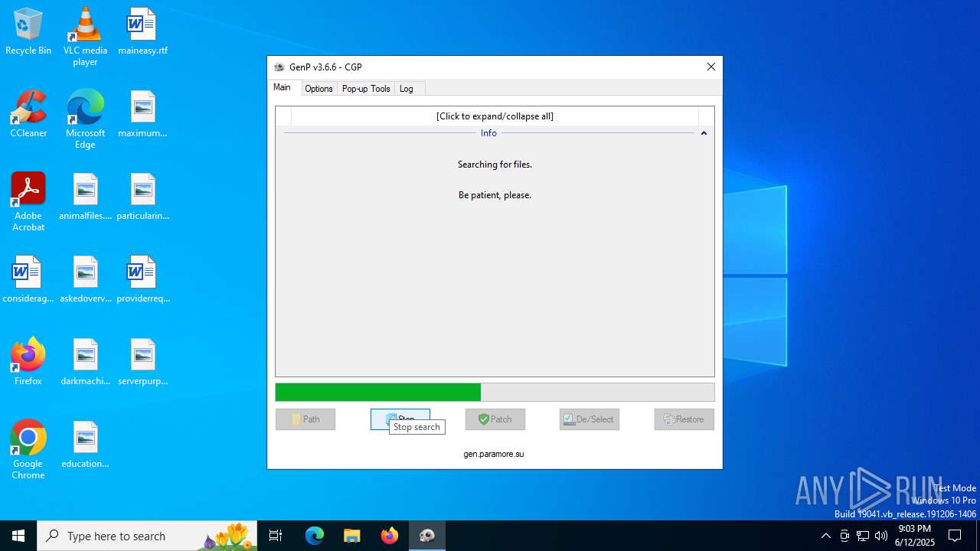Click the De/Select button

click(590, 419)
